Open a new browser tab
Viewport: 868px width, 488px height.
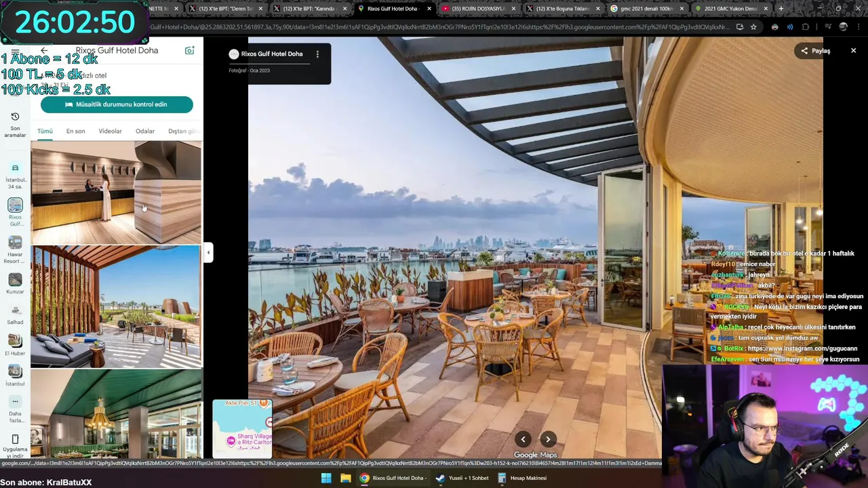(x=781, y=9)
